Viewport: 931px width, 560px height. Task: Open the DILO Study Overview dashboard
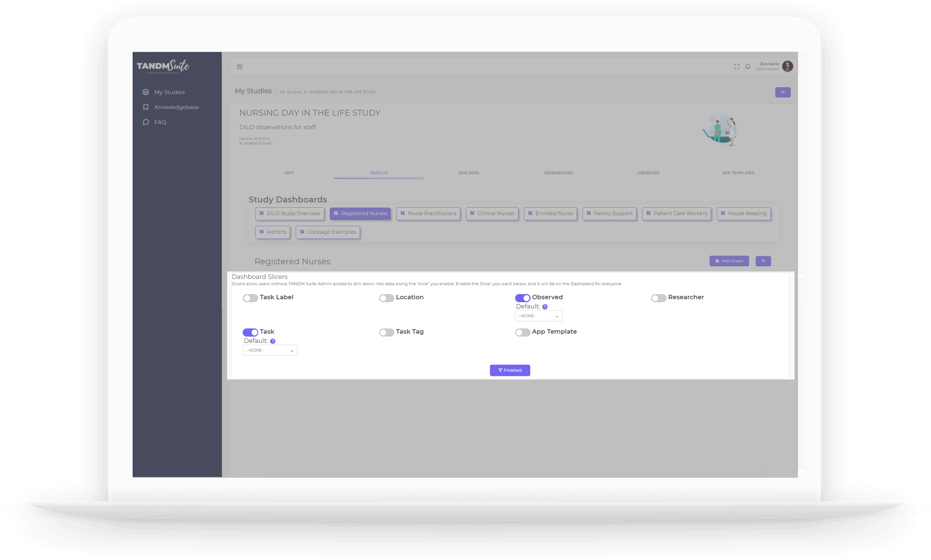[x=290, y=213]
